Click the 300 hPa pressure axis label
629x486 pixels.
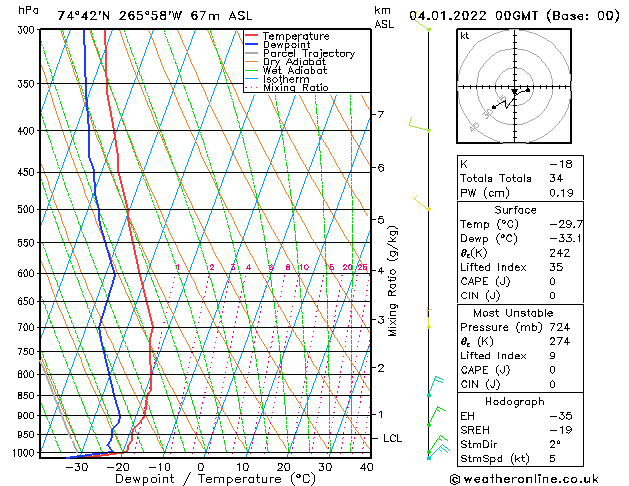[x=28, y=30]
